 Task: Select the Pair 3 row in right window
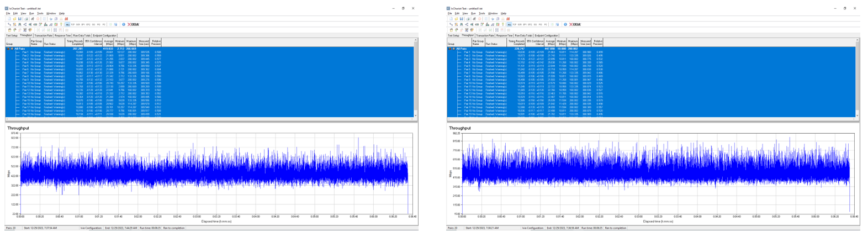point(651,59)
